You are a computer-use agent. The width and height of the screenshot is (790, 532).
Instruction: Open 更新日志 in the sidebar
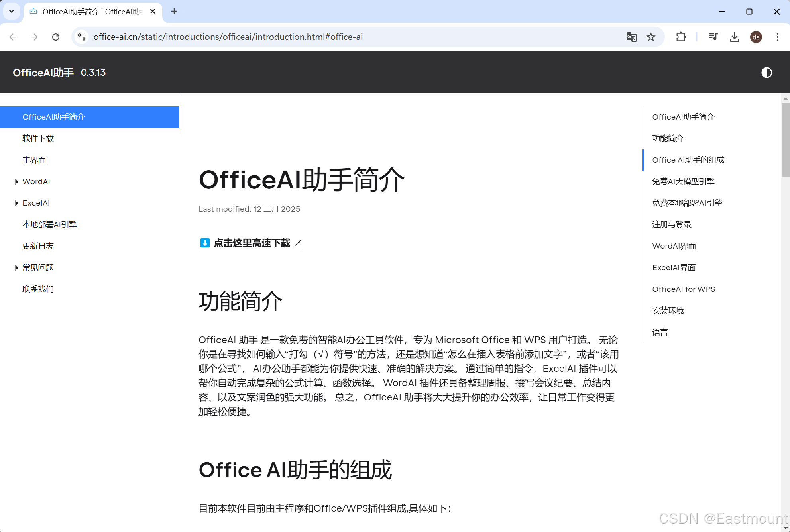(x=38, y=246)
